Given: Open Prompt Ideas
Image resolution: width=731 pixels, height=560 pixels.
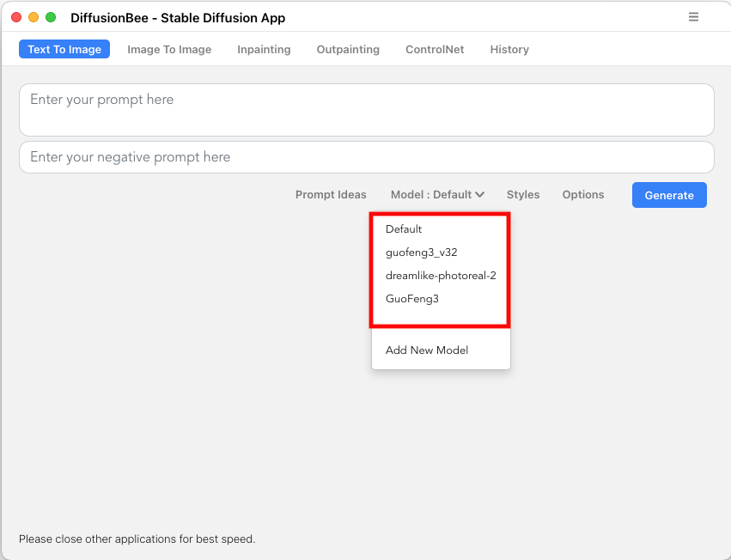Looking at the screenshot, I should 331,194.
